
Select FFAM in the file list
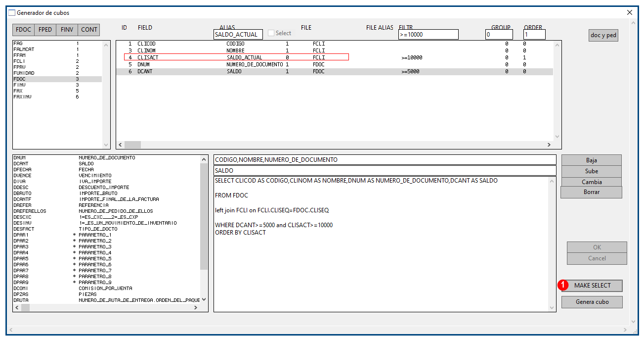point(57,55)
